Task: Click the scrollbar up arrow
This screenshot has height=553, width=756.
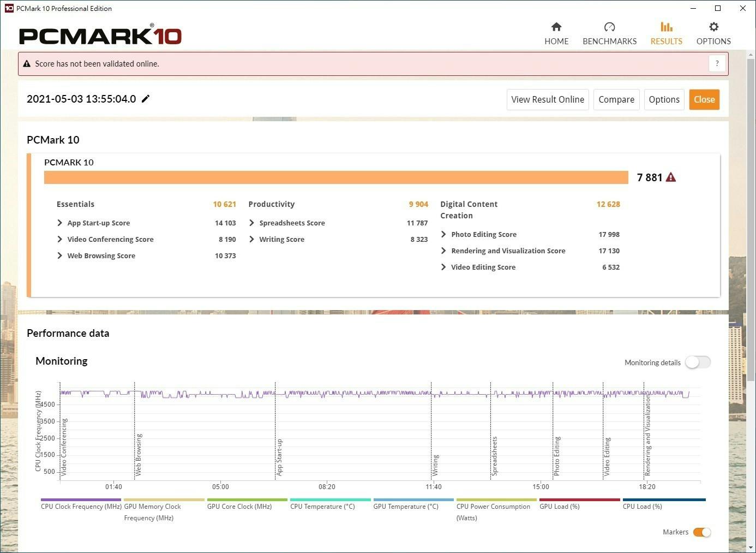Action: coord(751,55)
